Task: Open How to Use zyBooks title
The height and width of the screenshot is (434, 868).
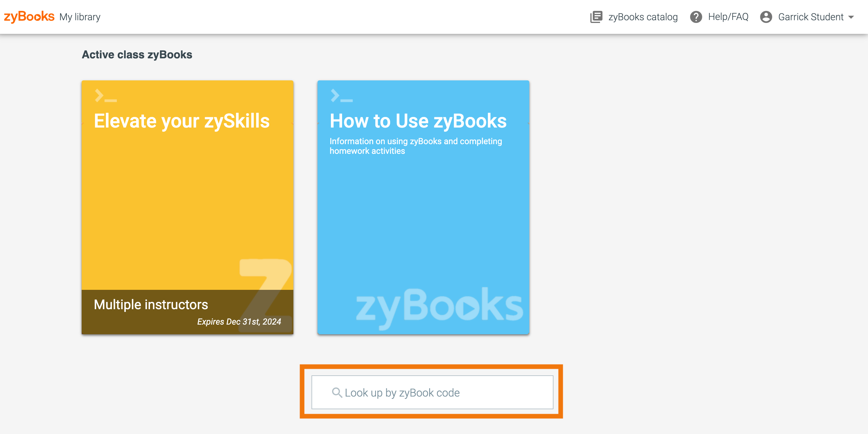Action: coord(418,121)
